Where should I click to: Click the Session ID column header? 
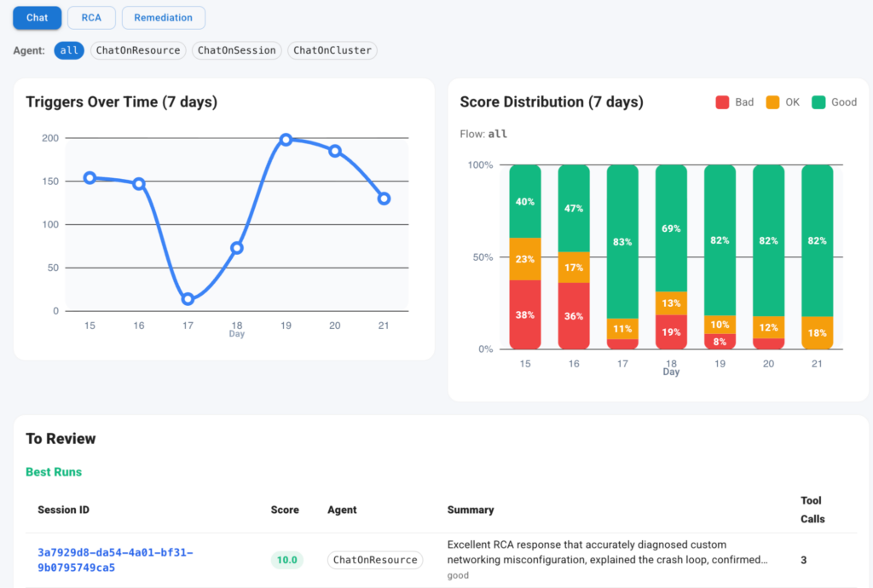tap(63, 510)
